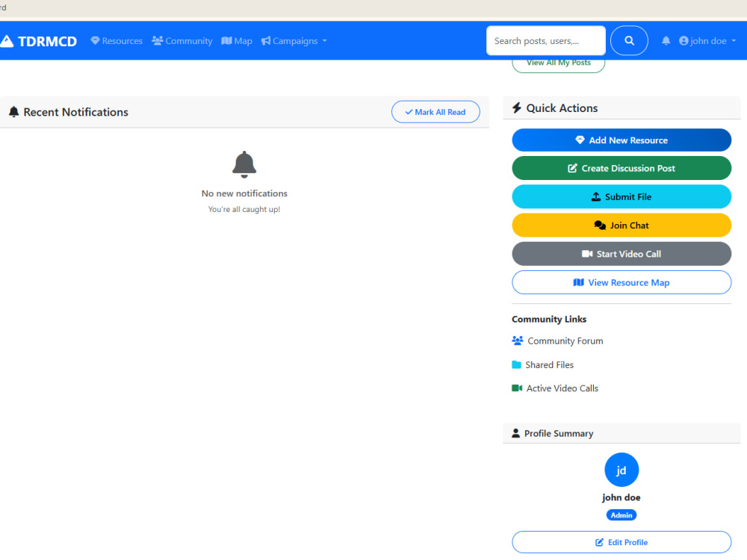Image resolution: width=747 pixels, height=560 pixels.
Task: Click the gem icon in Add New Resource
Action: point(580,140)
